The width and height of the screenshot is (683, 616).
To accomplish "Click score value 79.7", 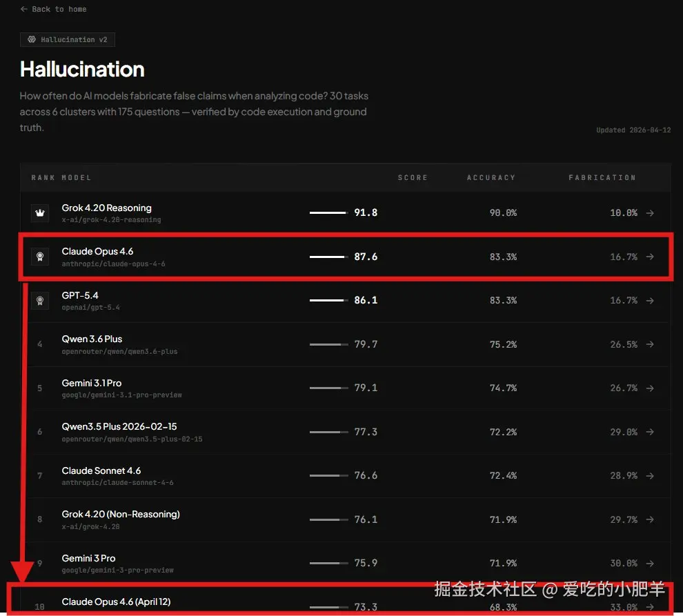I will [x=366, y=344].
